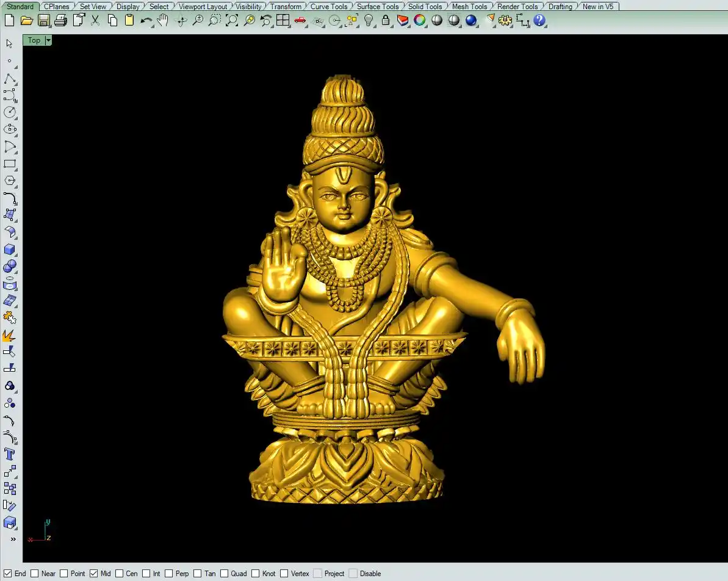The height and width of the screenshot is (581, 728).
Task: Uncheck the Mid osnap checkbox
Action: 94,574
